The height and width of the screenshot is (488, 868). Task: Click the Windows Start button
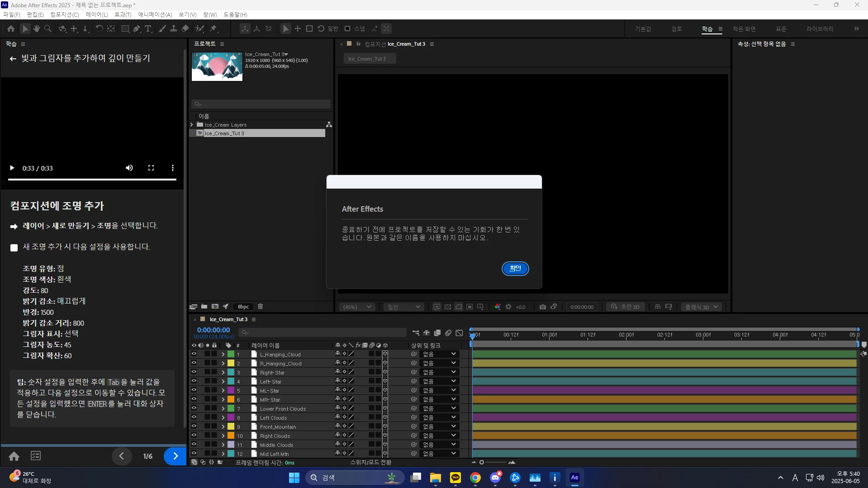coord(294,478)
